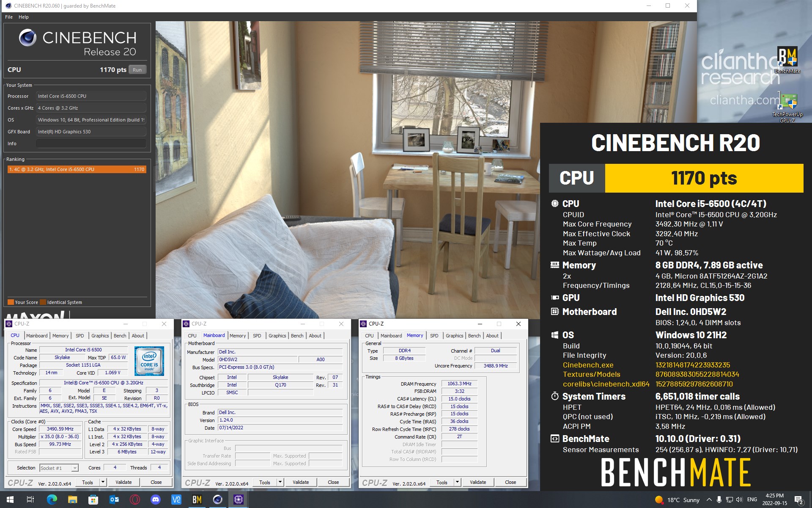Select the i5-6500 ranking entry
Image resolution: width=812 pixels, height=508 pixels.
77,169
